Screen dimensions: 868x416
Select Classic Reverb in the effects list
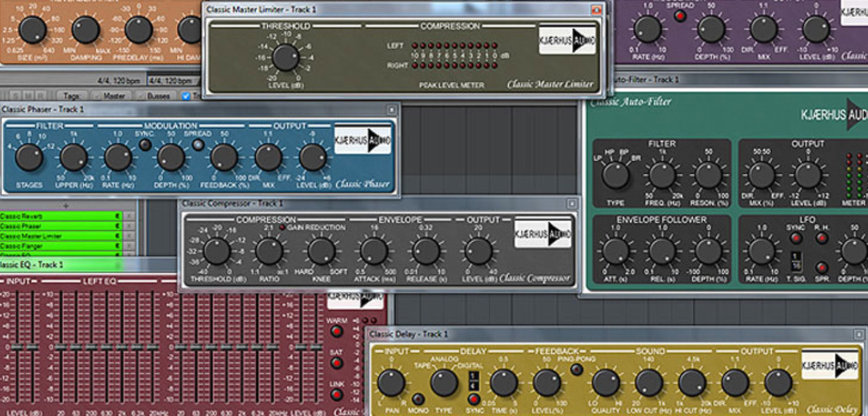point(61,216)
